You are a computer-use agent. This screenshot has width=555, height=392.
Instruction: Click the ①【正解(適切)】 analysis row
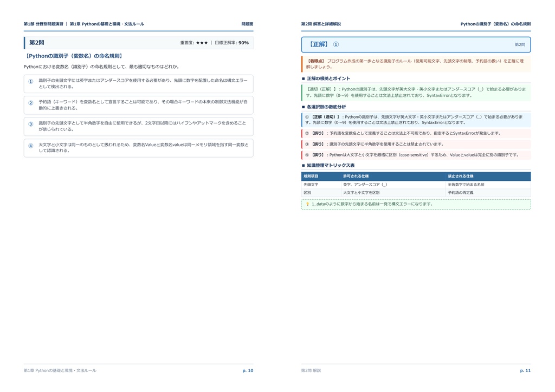pos(416,120)
